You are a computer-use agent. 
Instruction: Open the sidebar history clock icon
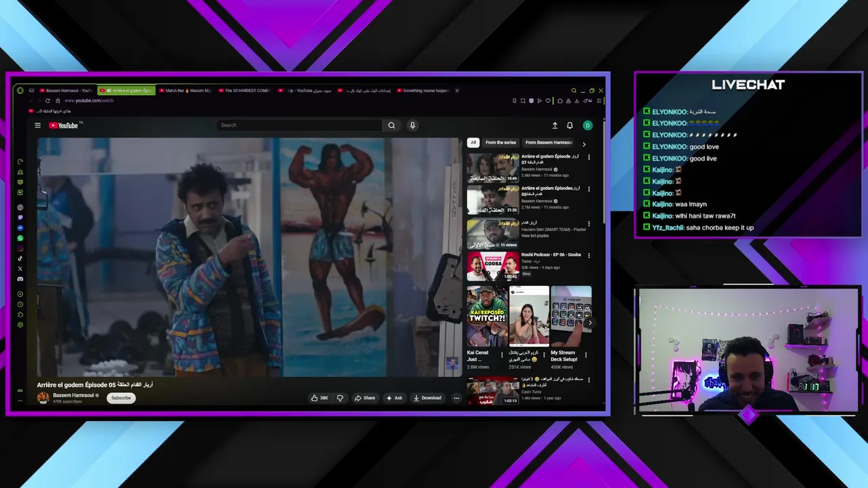[x=20, y=304]
